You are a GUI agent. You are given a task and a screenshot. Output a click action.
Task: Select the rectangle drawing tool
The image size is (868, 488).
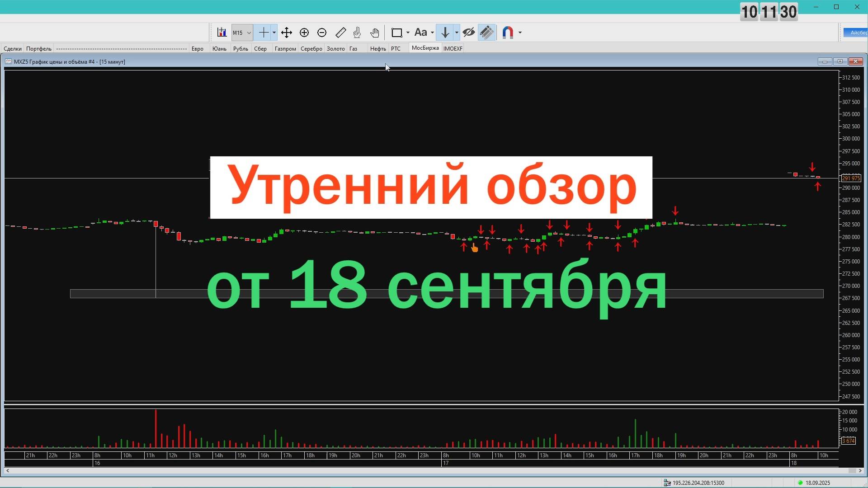pyautogui.click(x=397, y=32)
